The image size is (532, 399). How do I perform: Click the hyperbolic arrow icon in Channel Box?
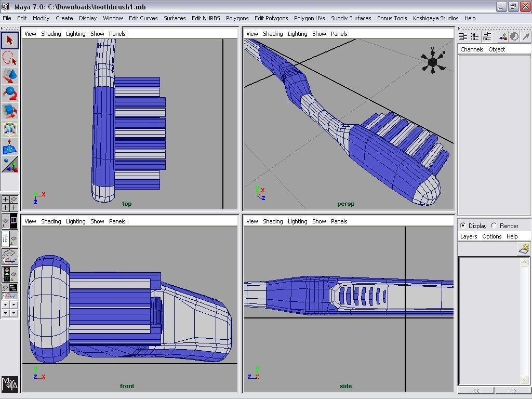(x=526, y=36)
